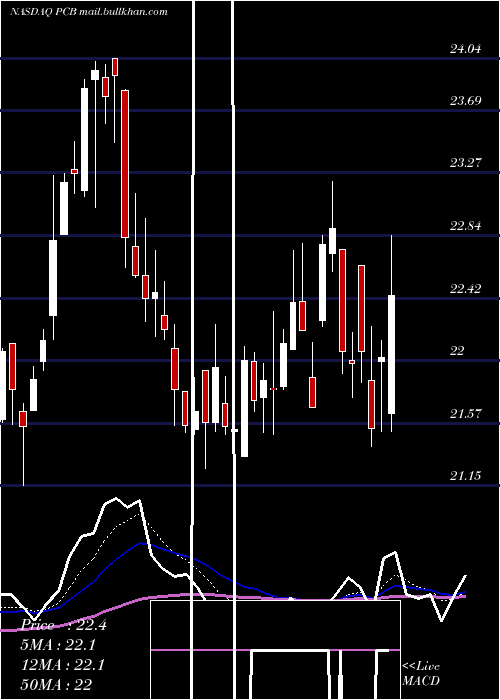Click the 5MA : 22.1 readout
500x700 pixels.
58,645
